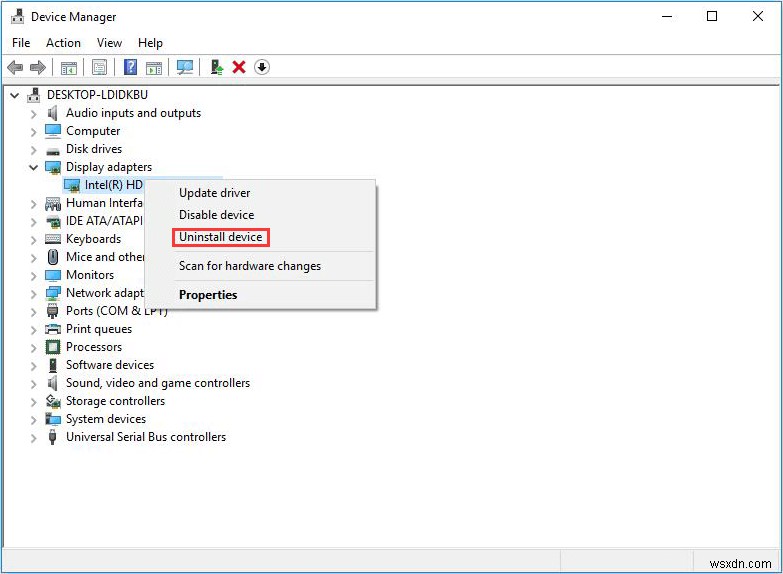The width and height of the screenshot is (783, 574).
Task: Expand Audio inputs and outputs
Action: coord(33,114)
